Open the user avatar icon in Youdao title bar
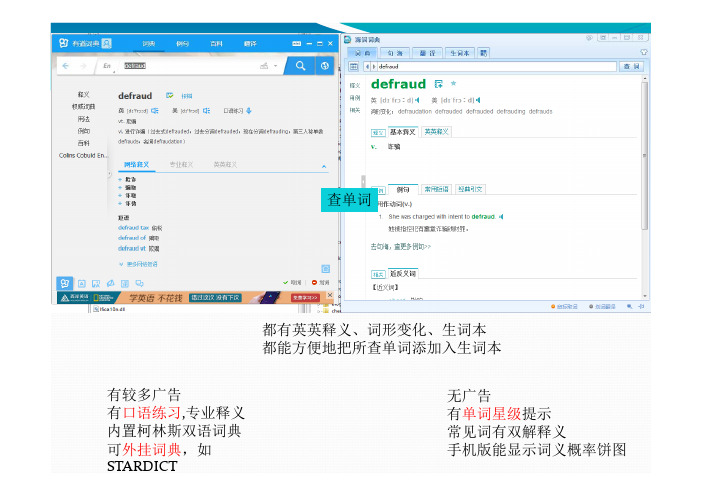702x496 pixels. (107, 43)
